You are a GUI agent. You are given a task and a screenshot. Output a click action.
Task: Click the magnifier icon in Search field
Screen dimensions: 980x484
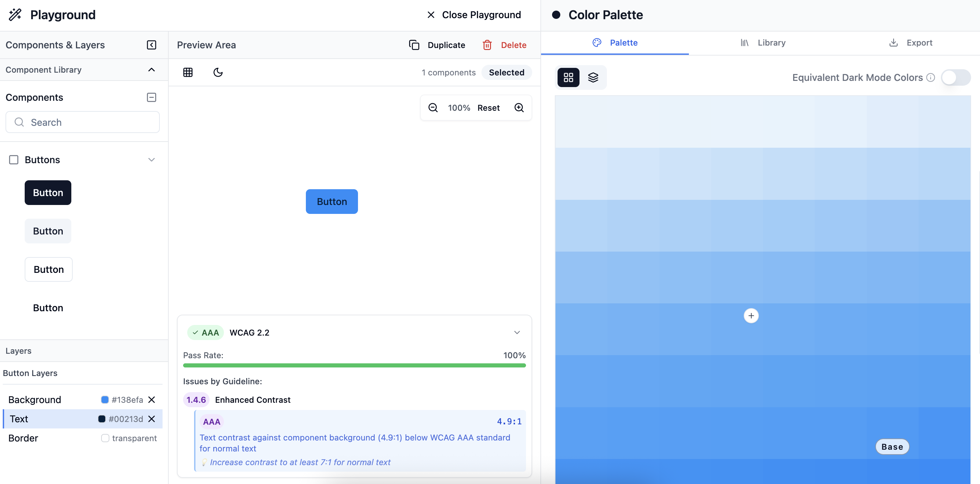(19, 122)
